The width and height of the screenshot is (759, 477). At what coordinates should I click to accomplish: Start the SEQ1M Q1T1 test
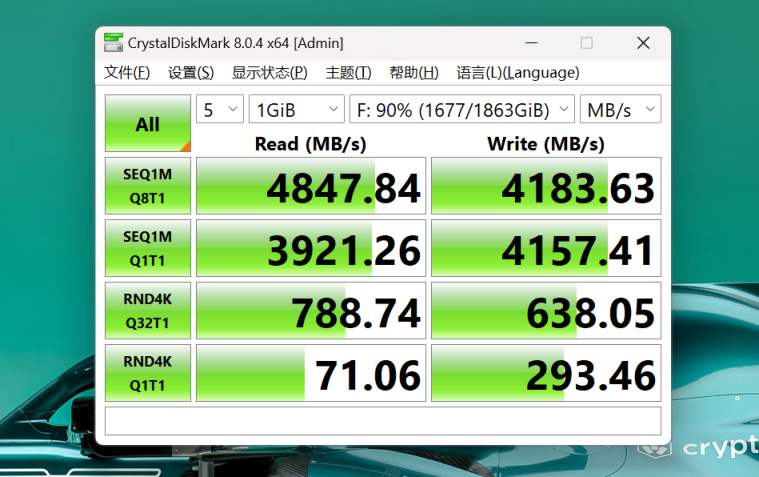point(148,248)
